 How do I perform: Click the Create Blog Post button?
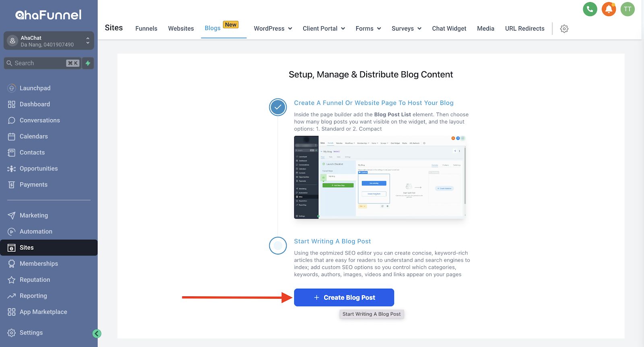coord(344,298)
